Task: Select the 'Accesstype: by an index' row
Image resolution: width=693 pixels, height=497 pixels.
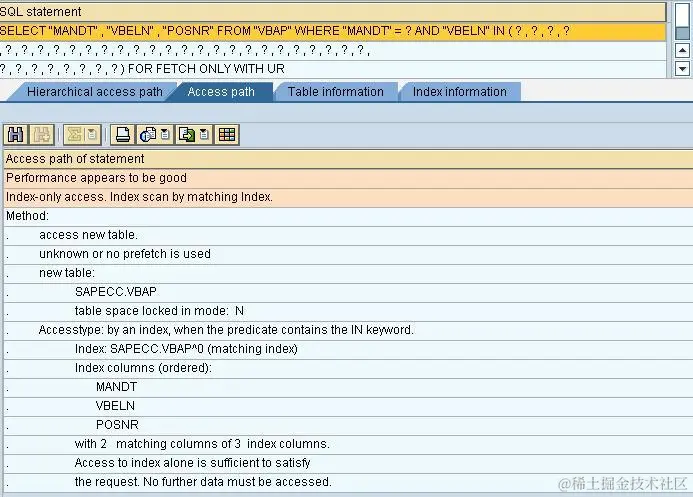Action: tap(348, 330)
